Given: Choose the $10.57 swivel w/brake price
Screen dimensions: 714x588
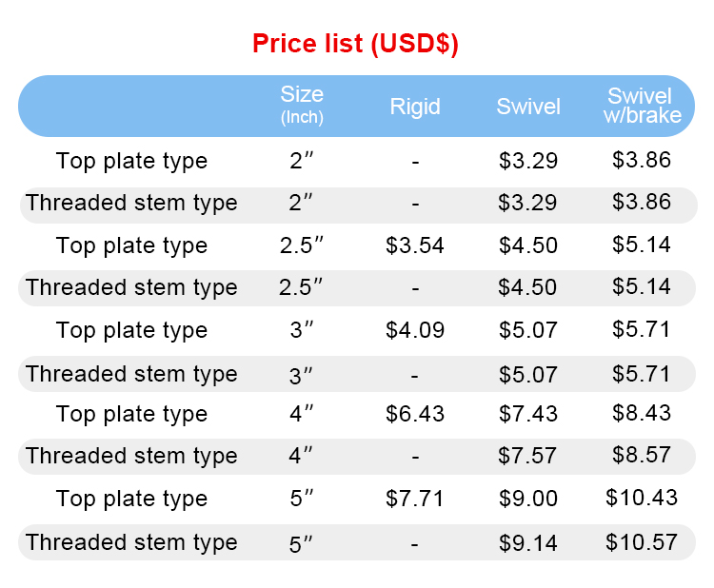Looking at the screenshot, I should [642, 542].
